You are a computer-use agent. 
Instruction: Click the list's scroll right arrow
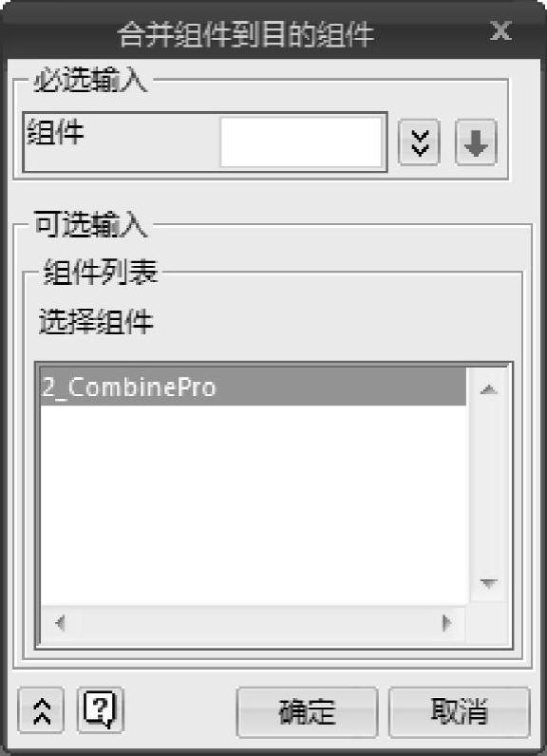[446, 623]
